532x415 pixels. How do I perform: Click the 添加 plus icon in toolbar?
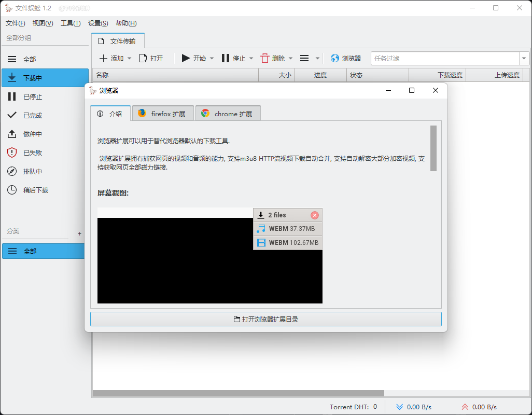tap(103, 59)
